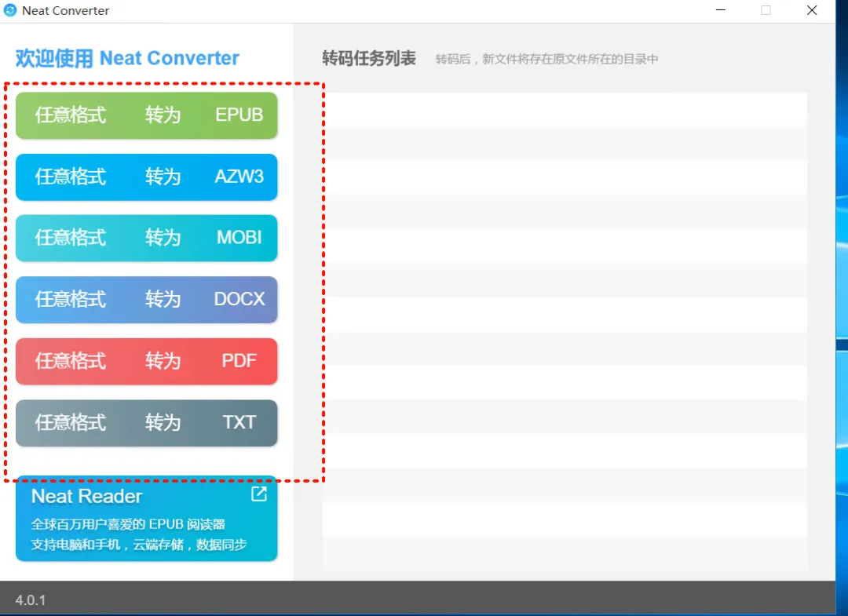The height and width of the screenshot is (616, 848).
Task: Click the 转码后，新文件将存在原文件所在的目录中 note
Action: click(546, 59)
